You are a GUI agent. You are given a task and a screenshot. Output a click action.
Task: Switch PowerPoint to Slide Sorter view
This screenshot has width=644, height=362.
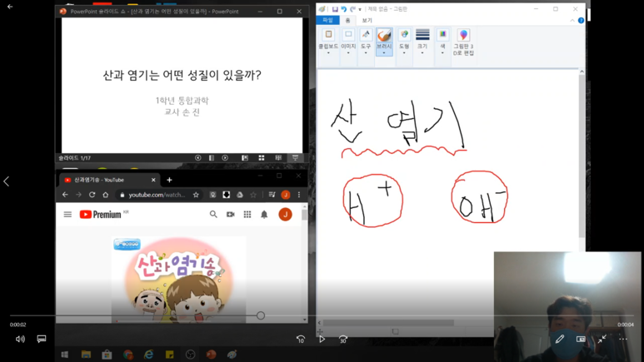coord(262,158)
